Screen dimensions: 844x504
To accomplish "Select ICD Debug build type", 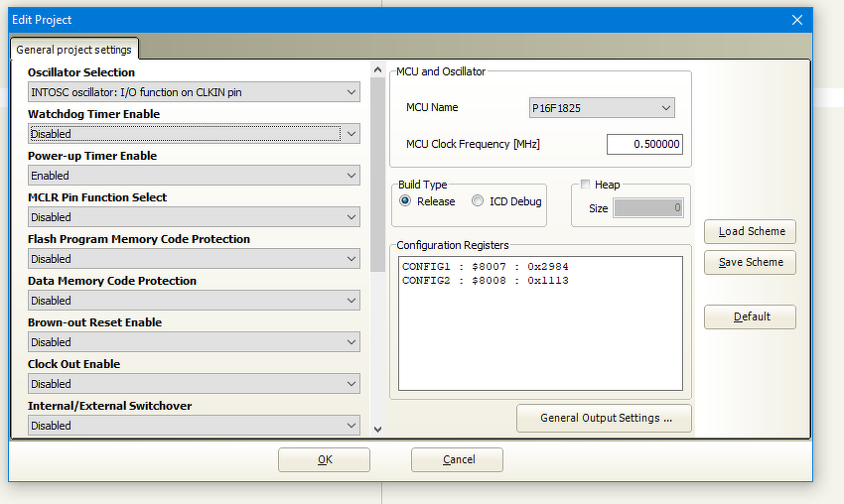I will tap(479, 201).
